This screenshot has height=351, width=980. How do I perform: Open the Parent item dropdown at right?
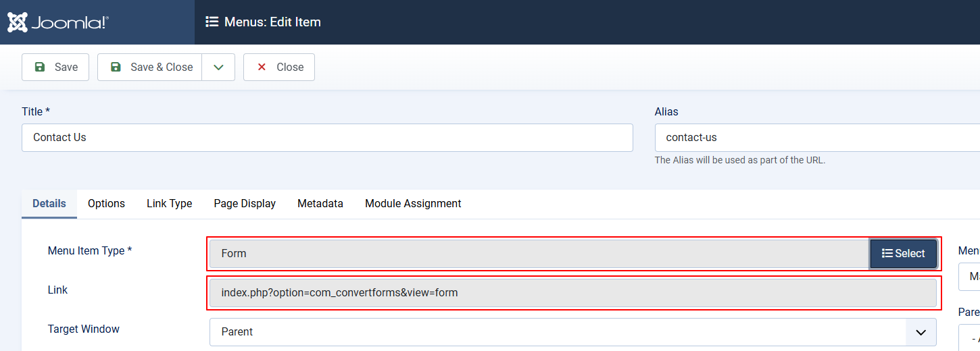tap(971, 337)
